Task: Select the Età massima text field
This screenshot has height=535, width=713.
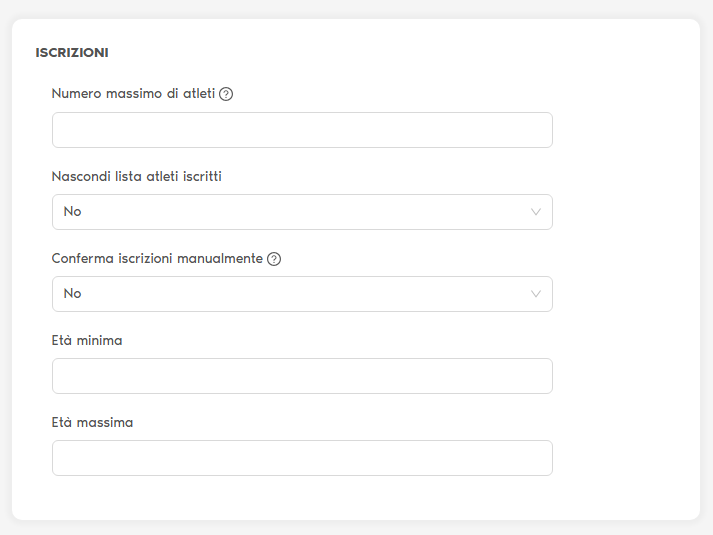Action: tap(301, 458)
